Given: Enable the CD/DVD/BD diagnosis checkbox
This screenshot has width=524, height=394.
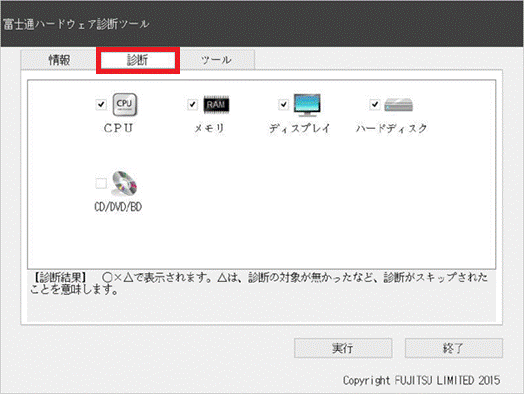Looking at the screenshot, I should [101, 183].
